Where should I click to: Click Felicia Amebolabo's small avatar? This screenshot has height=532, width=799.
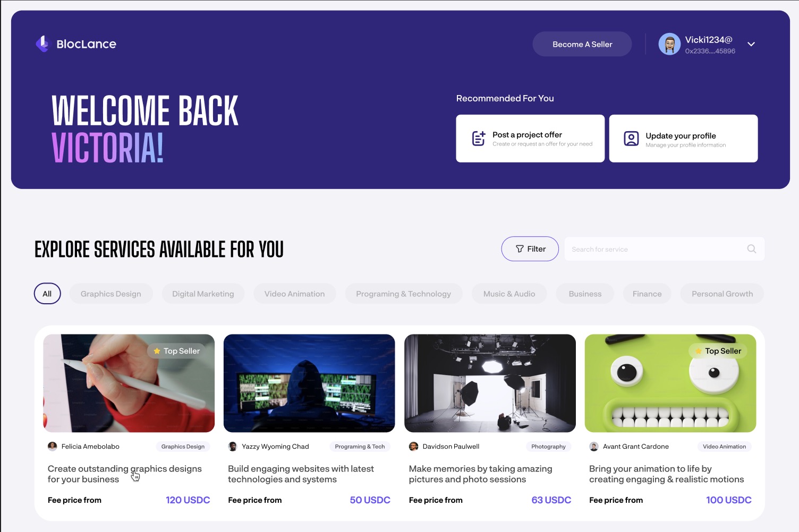[x=52, y=447]
